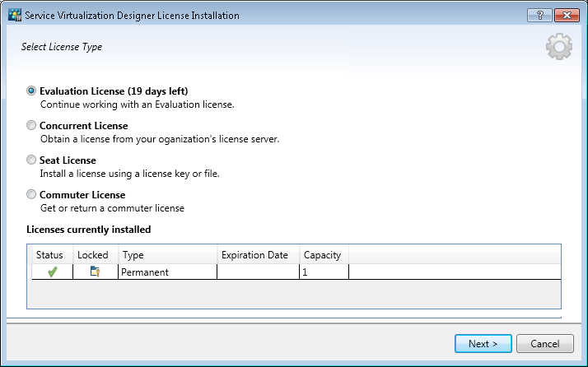The width and height of the screenshot is (588, 367).
Task: Select the Permanent license type cell
Action: pyautogui.click(x=146, y=272)
